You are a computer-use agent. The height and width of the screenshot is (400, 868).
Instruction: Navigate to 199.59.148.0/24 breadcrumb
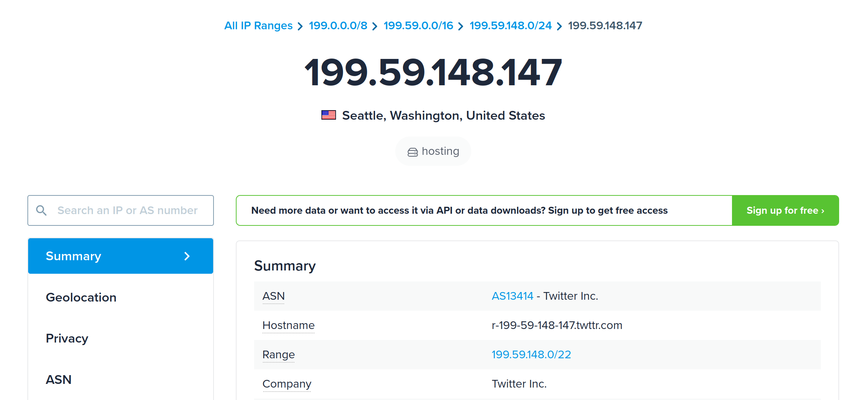tap(510, 26)
